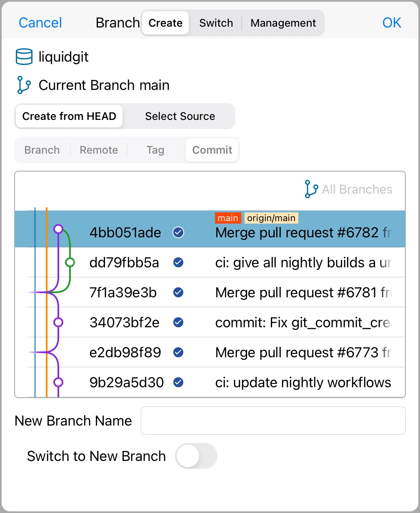Screen dimensions: 420x513
Task: Click the All Branches branch icon
Action: [x=310, y=189]
